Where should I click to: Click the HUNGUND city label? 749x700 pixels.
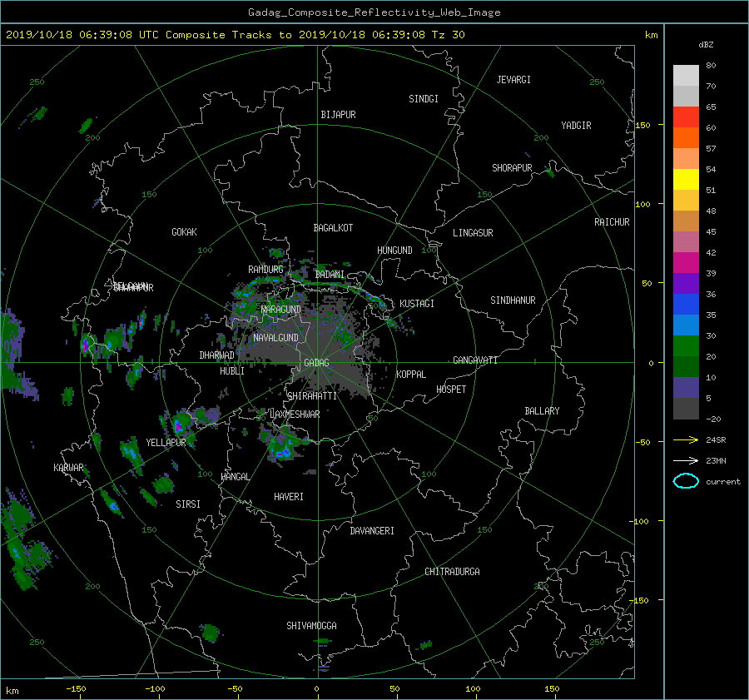coord(394,251)
